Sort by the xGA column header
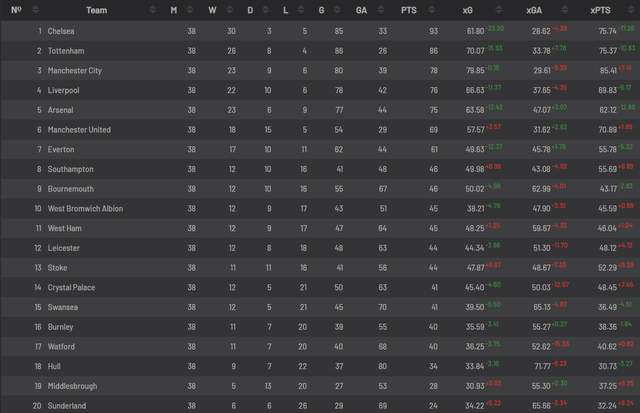The height and width of the screenshot is (413, 640). coord(535,10)
